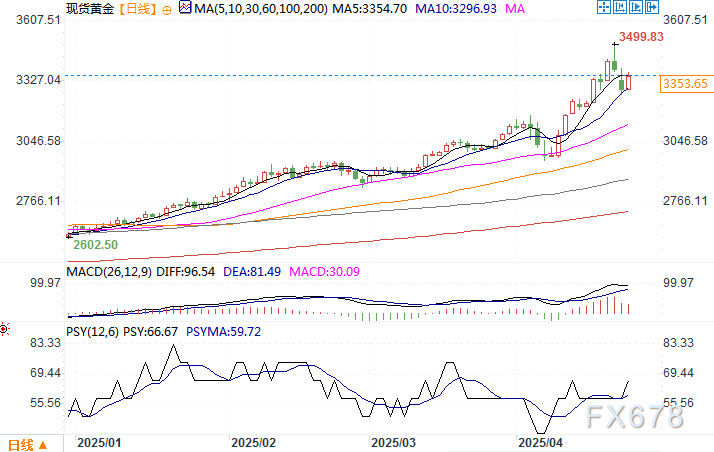
Task: Click the orange circled-plus icon beside 日线
Action: click(167, 10)
